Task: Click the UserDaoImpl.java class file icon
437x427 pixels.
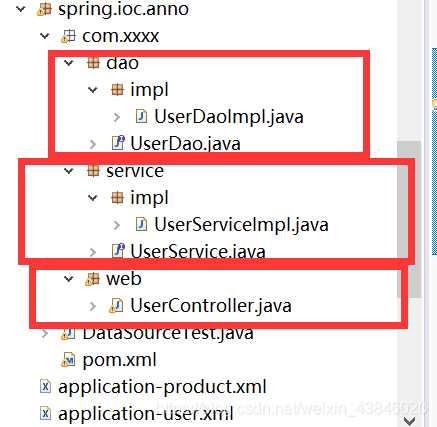Action: [x=141, y=117]
